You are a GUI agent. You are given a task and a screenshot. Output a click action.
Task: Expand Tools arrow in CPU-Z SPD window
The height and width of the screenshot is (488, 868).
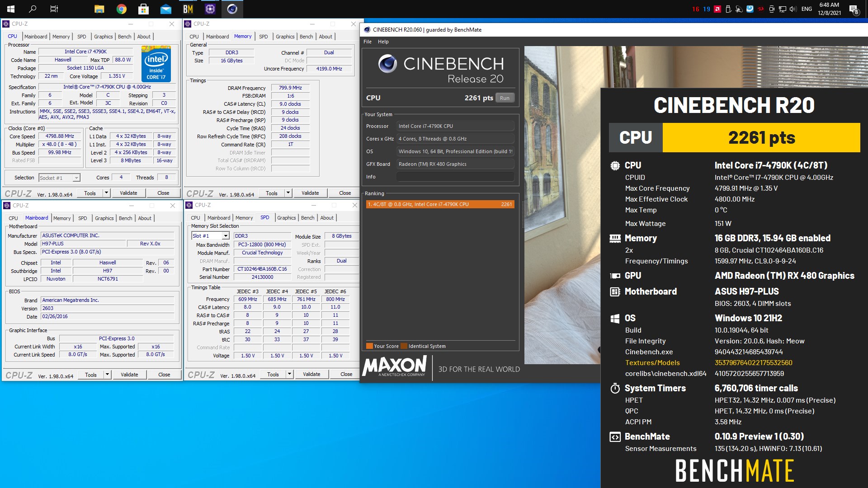(x=289, y=374)
